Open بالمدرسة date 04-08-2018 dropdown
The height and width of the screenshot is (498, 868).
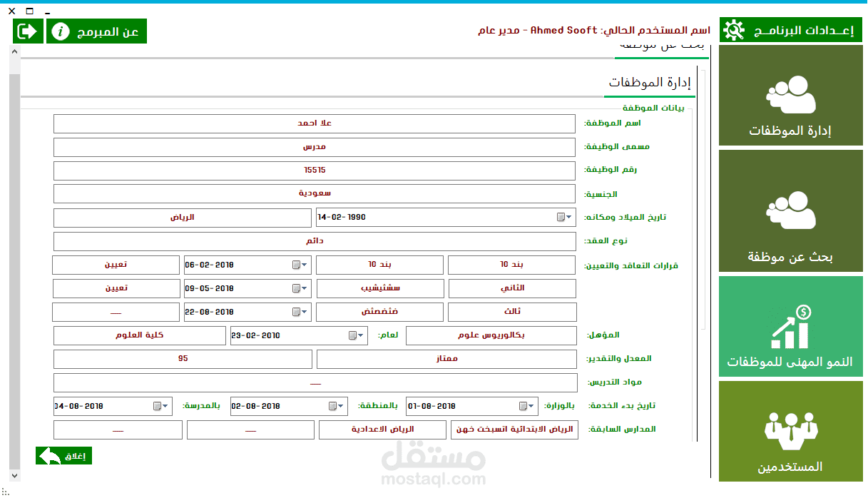coord(167,406)
